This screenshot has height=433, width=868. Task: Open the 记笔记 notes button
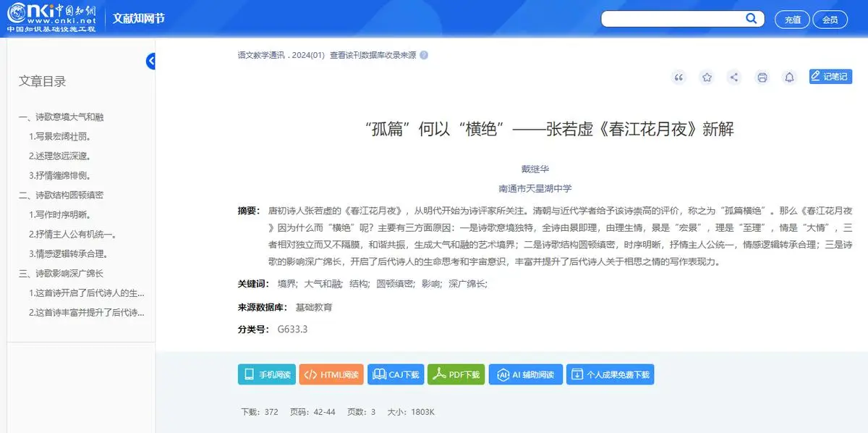click(x=830, y=76)
